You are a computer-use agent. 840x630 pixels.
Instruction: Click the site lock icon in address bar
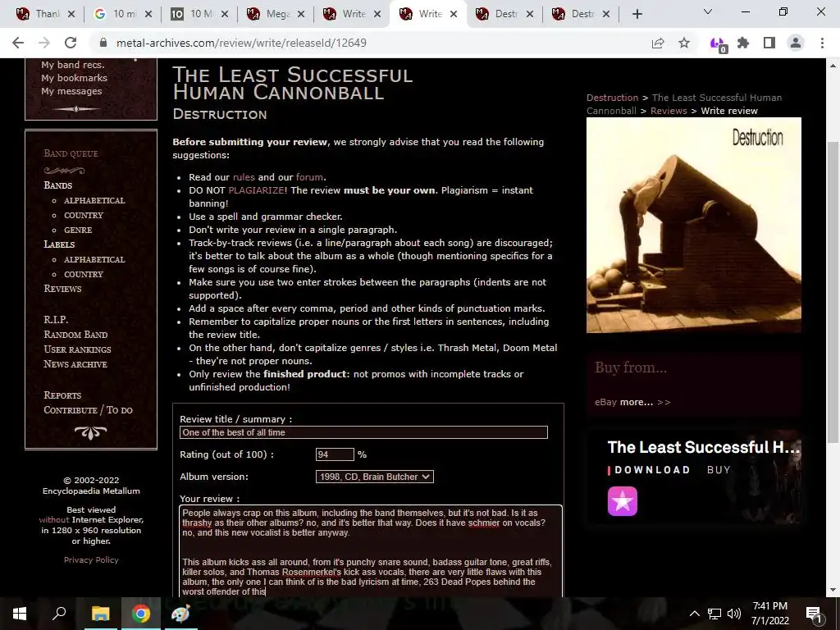coord(103,43)
